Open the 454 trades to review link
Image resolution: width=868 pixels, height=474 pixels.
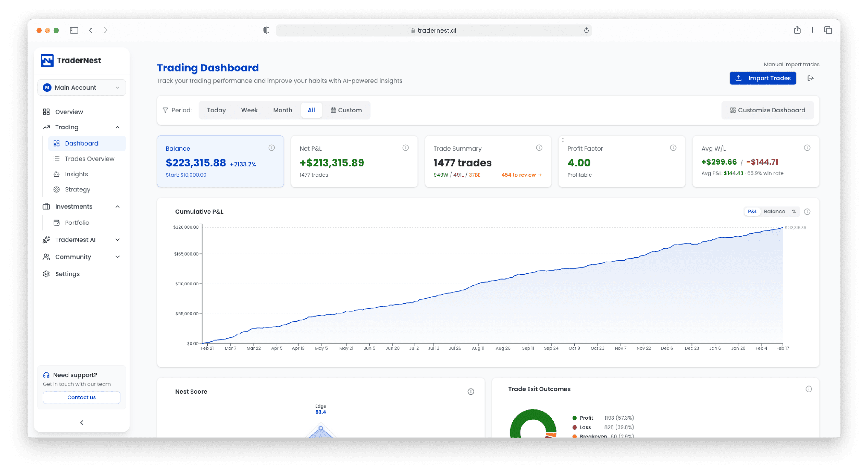(521, 175)
